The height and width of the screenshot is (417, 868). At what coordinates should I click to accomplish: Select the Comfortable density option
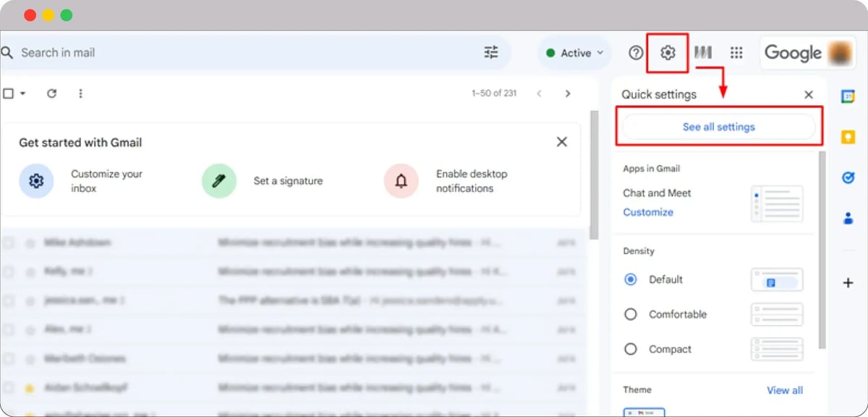[631, 314]
